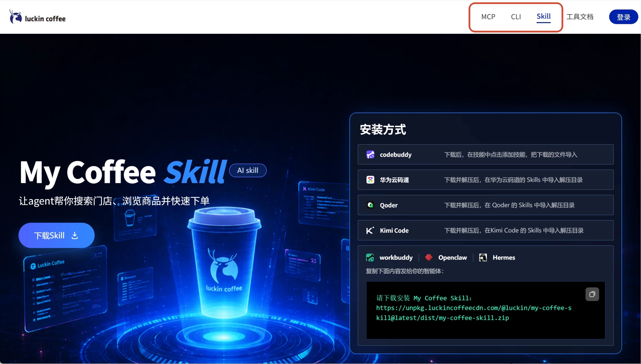Click the text 在 Qoder 的 Skills 中导入解压目录
Viewport: 641px width, 364px height.
tap(529, 205)
